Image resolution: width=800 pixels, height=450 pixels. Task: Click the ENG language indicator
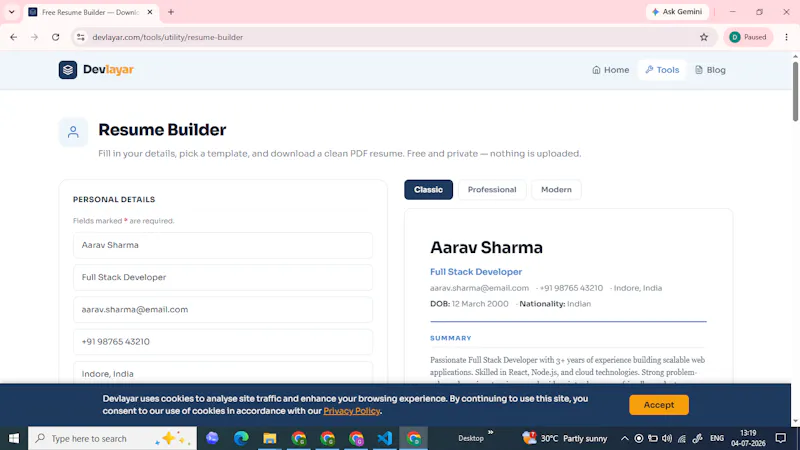click(716, 438)
